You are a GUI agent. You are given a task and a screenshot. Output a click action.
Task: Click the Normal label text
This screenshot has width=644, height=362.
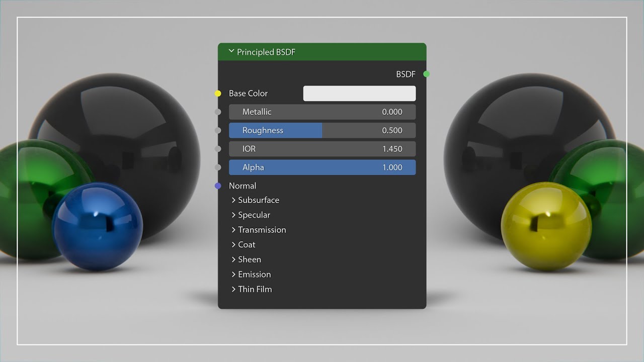(x=243, y=186)
